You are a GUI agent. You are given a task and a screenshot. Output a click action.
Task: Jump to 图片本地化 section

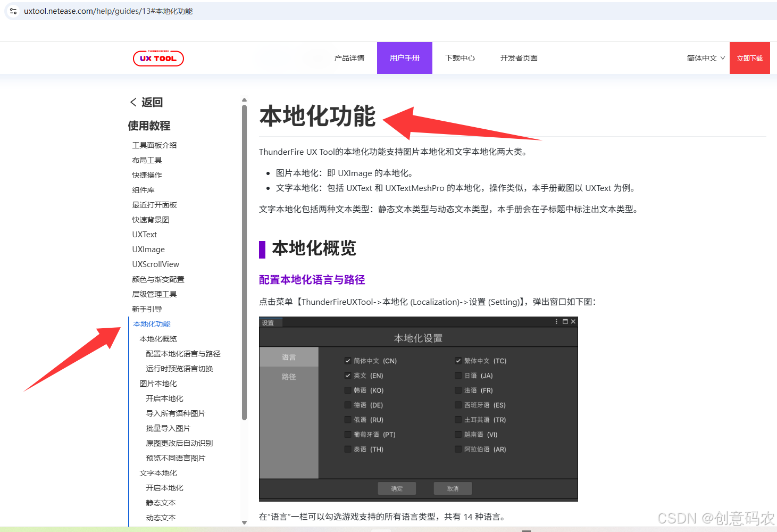tap(158, 384)
